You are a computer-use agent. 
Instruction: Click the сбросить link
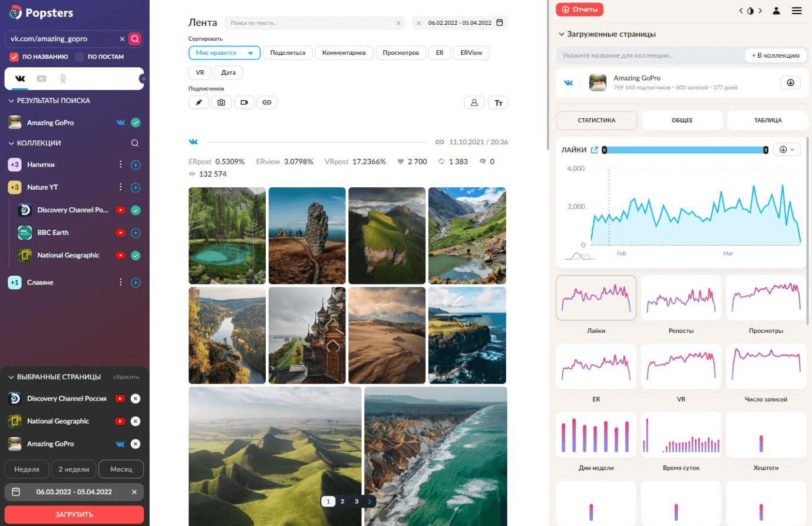click(x=126, y=377)
